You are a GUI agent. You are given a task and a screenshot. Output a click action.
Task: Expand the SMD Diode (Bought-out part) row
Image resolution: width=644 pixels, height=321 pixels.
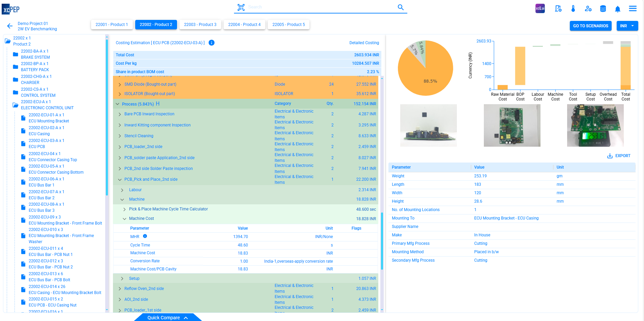(x=119, y=84)
